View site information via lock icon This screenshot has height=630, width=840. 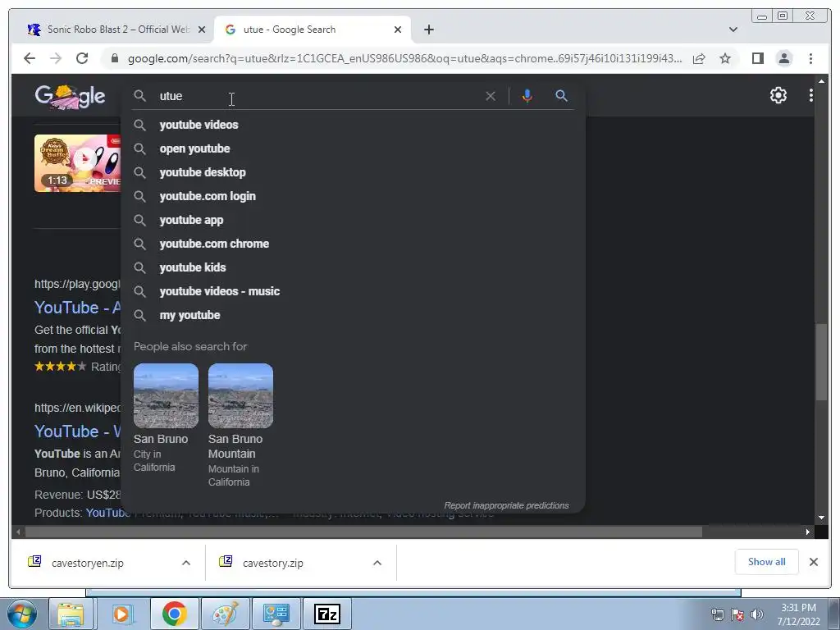coord(114,58)
